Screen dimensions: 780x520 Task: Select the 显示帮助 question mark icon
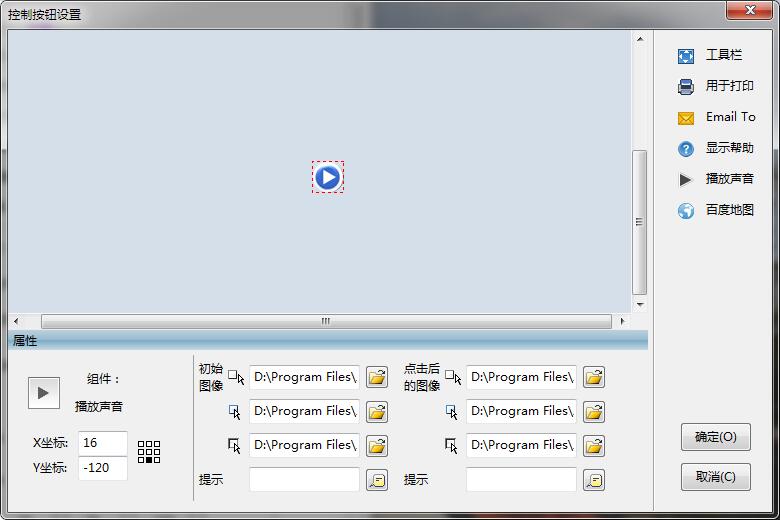coord(685,149)
